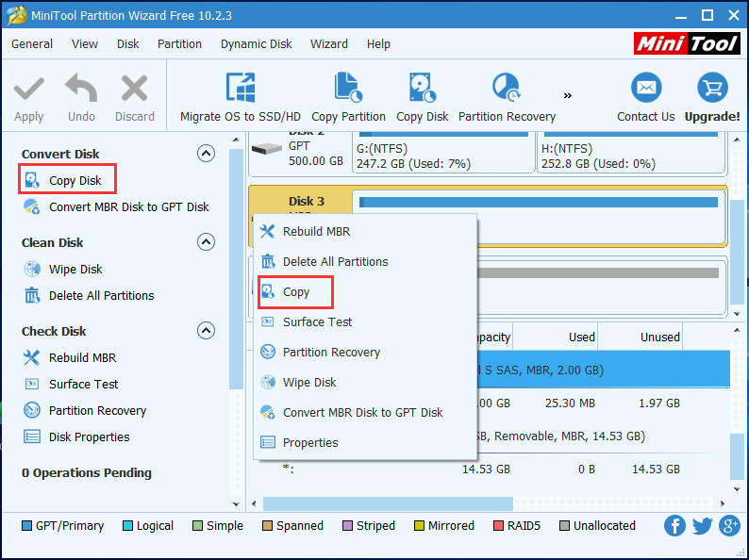
Task: Click the Logical legend color swatch
Action: point(127,526)
